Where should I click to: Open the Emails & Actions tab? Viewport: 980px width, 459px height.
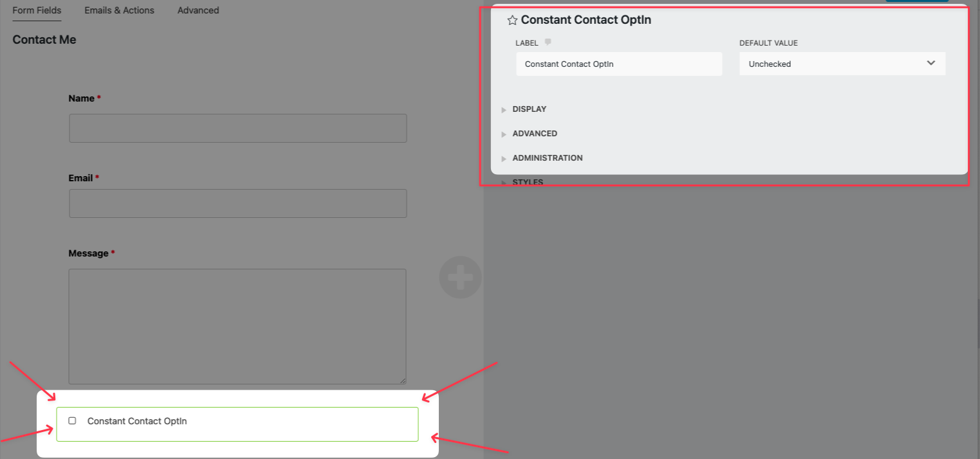119,10
